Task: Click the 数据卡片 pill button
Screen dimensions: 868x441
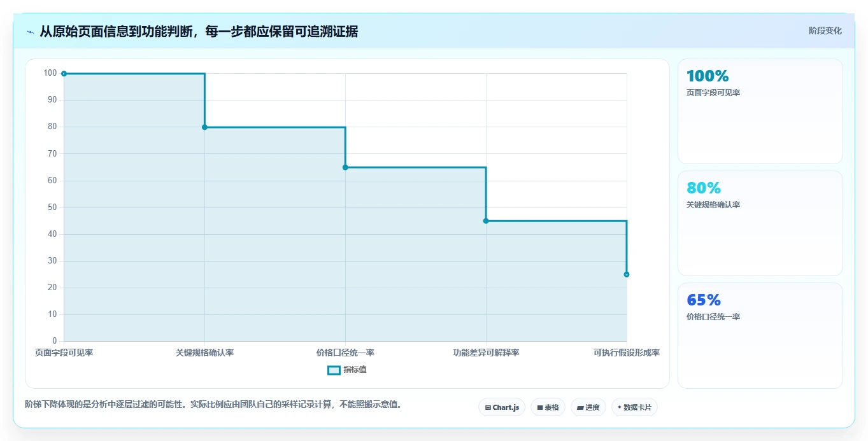Action: [634, 407]
